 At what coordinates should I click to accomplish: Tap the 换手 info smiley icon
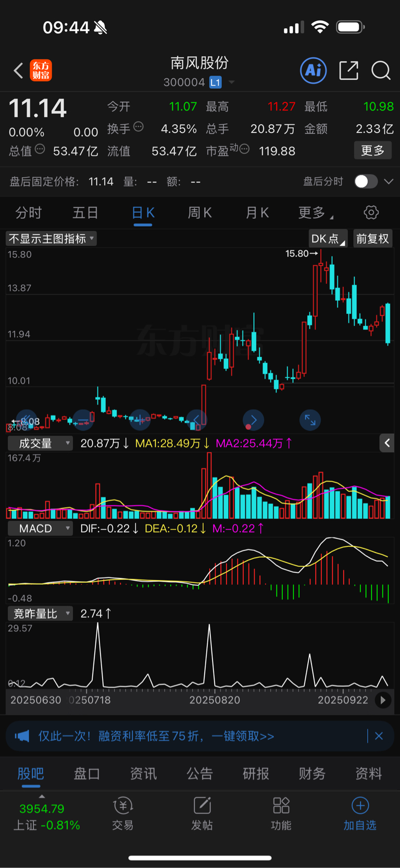(139, 127)
